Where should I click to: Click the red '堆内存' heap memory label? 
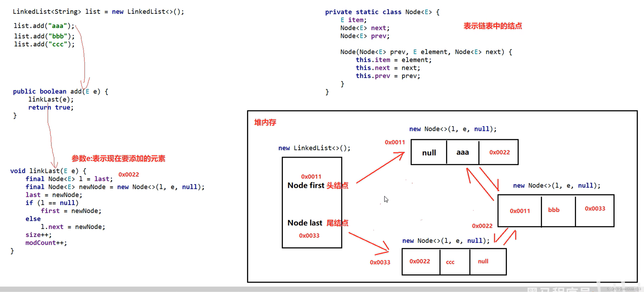click(265, 122)
